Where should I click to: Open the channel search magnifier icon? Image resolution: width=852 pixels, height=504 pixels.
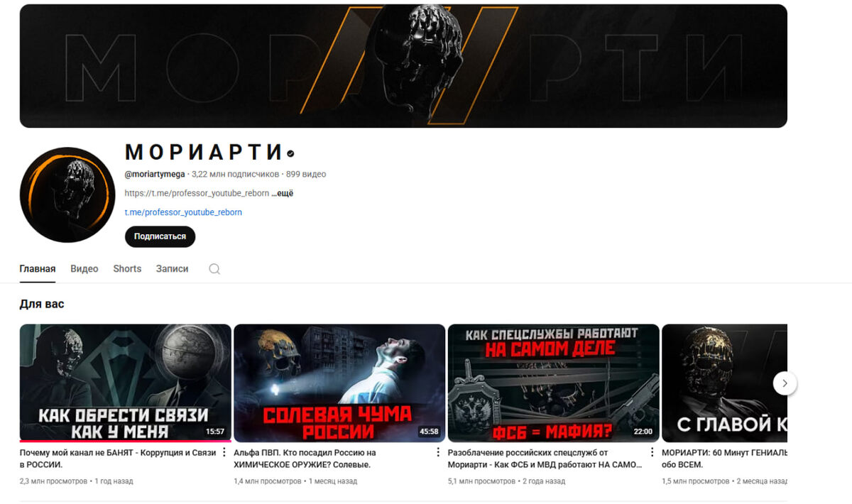(x=214, y=269)
